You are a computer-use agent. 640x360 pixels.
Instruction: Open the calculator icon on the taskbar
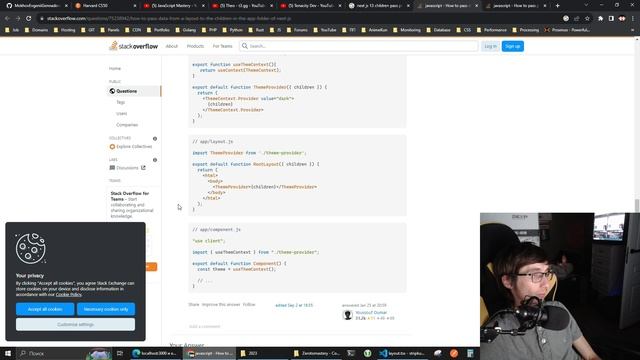tap(470, 353)
